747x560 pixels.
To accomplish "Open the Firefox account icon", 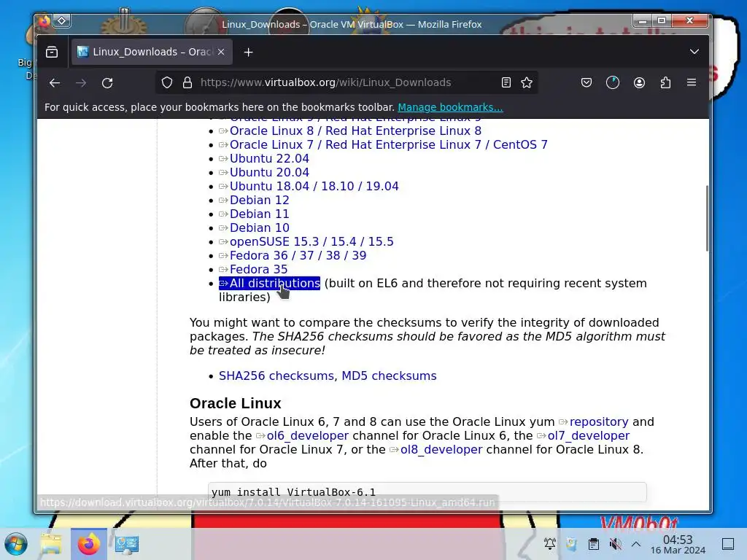I will [639, 83].
